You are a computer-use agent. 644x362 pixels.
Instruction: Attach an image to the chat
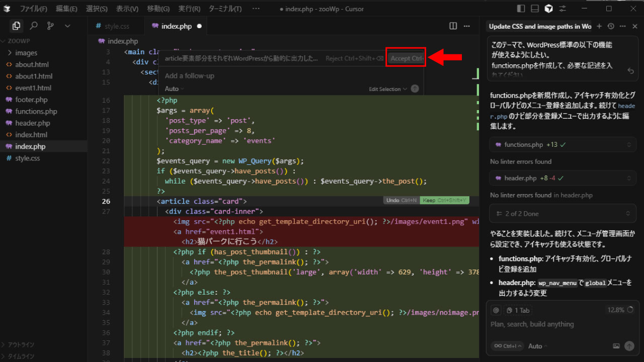(x=616, y=346)
